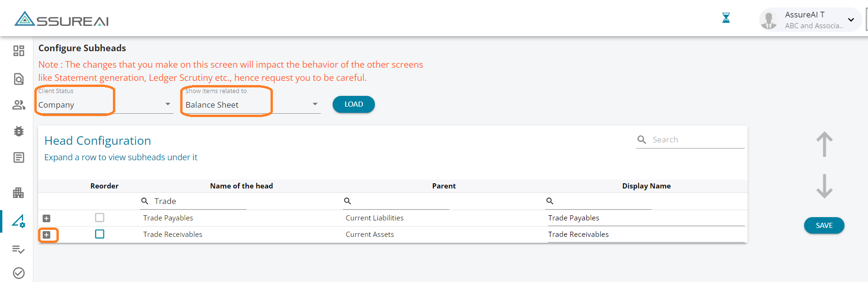868x282 pixels.
Task: Expand the Trade Receivables row
Action: (x=47, y=235)
